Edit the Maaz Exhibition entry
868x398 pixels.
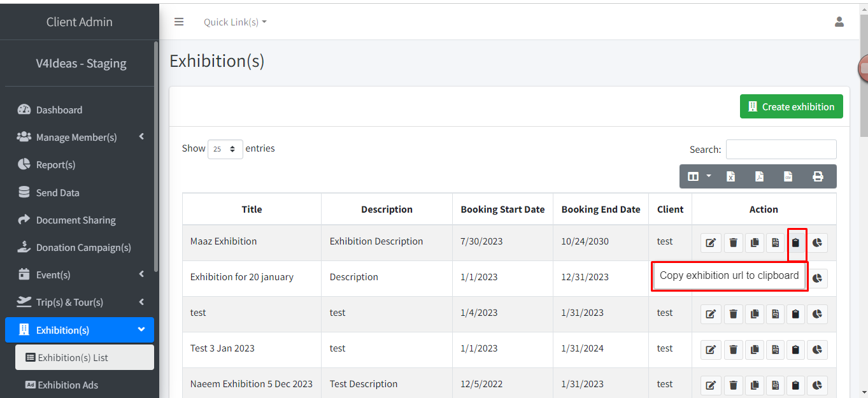point(711,243)
